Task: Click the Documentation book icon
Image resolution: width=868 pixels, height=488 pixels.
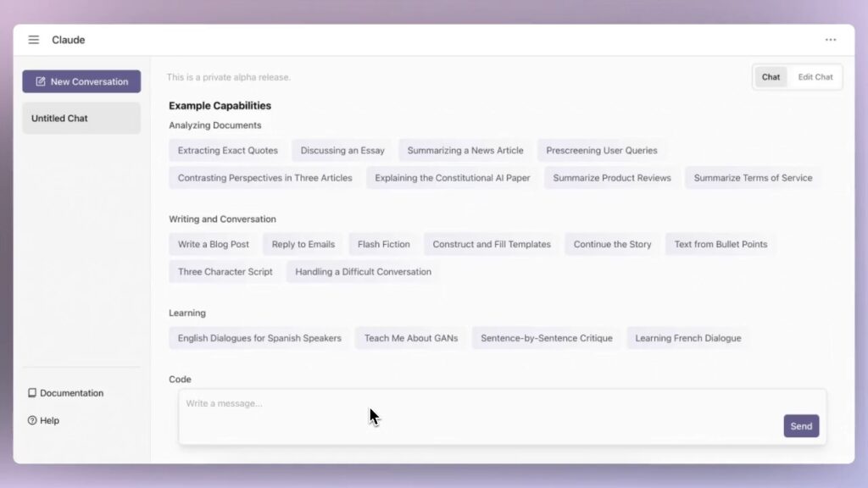Action: [32, 393]
